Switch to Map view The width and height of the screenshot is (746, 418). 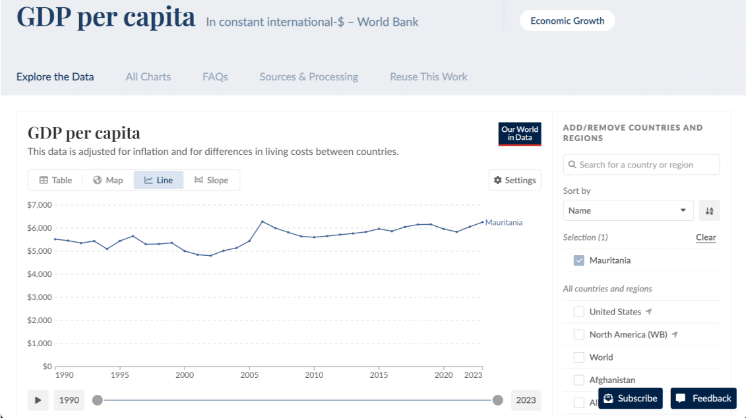[108, 180]
